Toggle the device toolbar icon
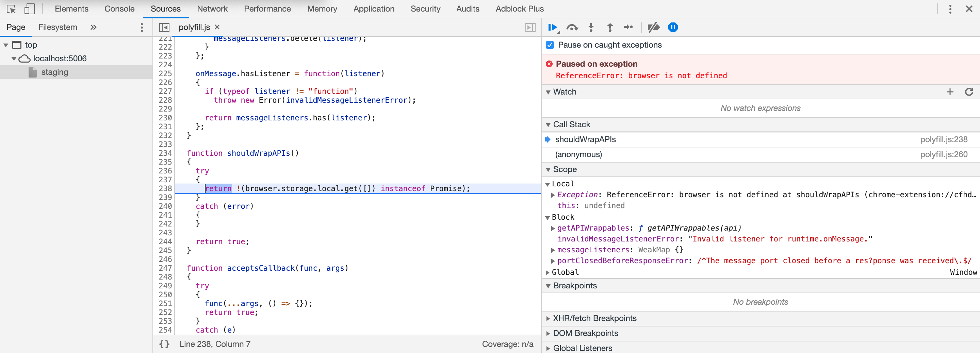The height and width of the screenshot is (353, 980). click(x=29, y=9)
